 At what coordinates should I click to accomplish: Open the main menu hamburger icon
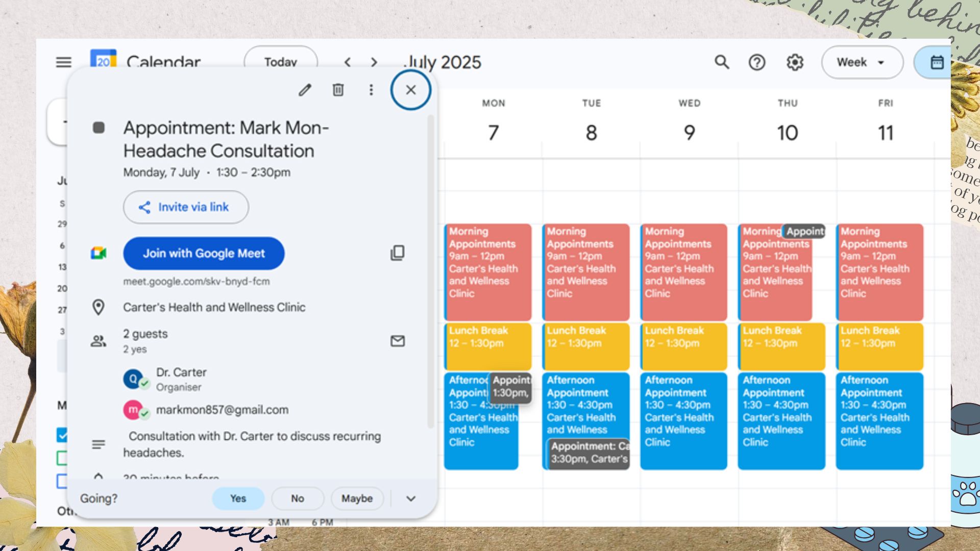coord(64,62)
